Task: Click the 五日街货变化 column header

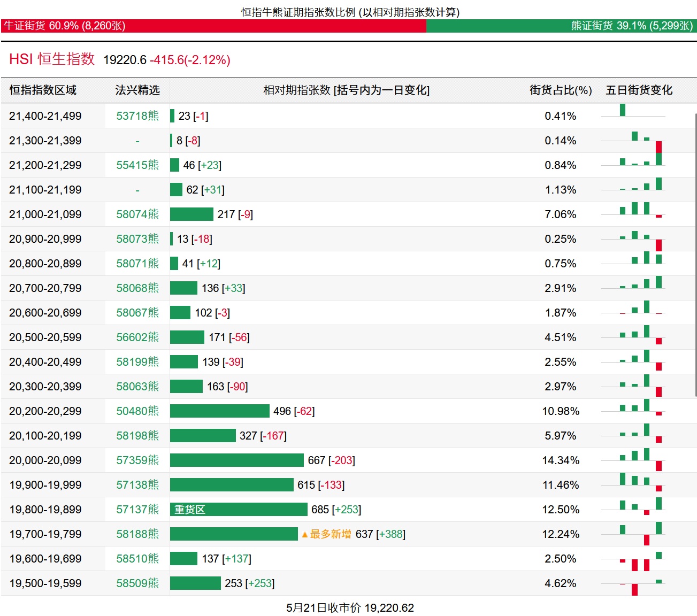Action: click(x=639, y=90)
